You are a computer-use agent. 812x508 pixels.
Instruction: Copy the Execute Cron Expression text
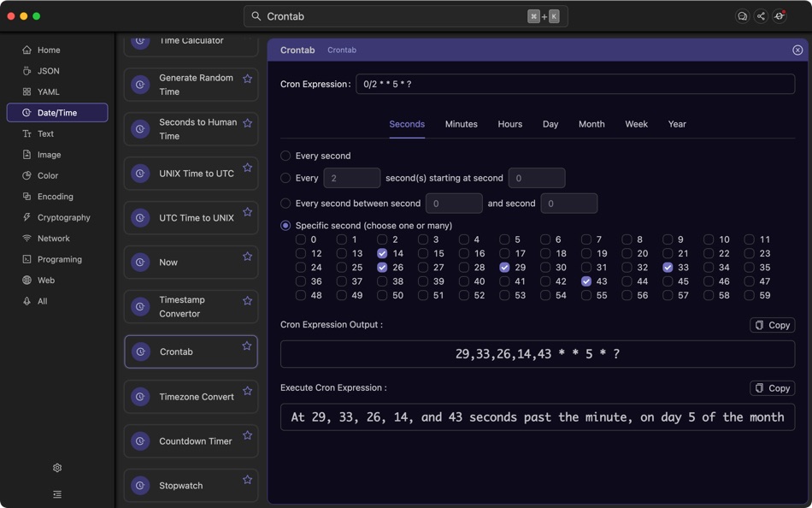(x=772, y=388)
